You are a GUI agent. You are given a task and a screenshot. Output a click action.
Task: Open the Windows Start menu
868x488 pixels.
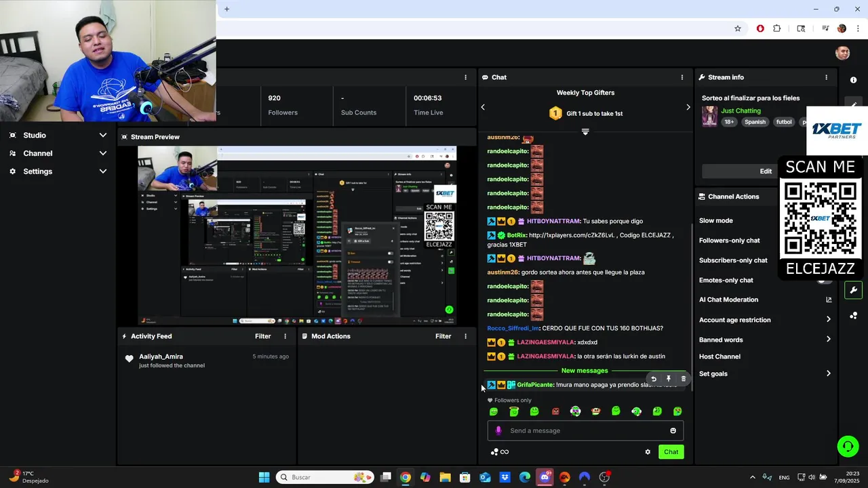pos(264,477)
